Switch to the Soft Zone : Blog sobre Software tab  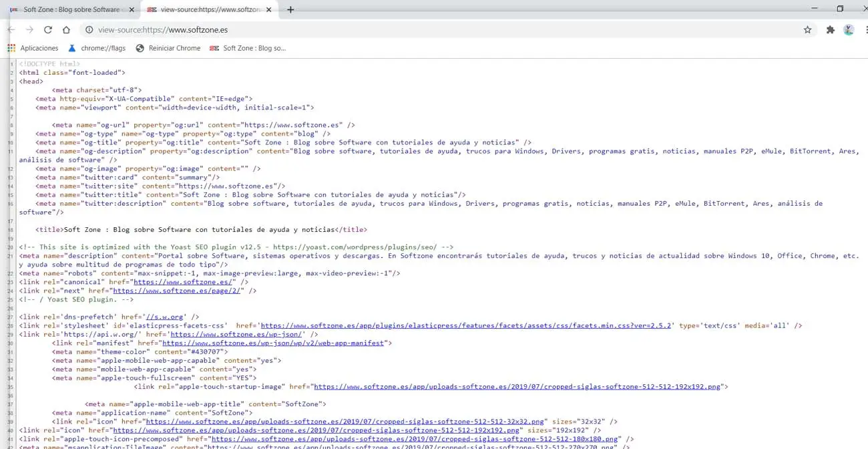pos(70,10)
